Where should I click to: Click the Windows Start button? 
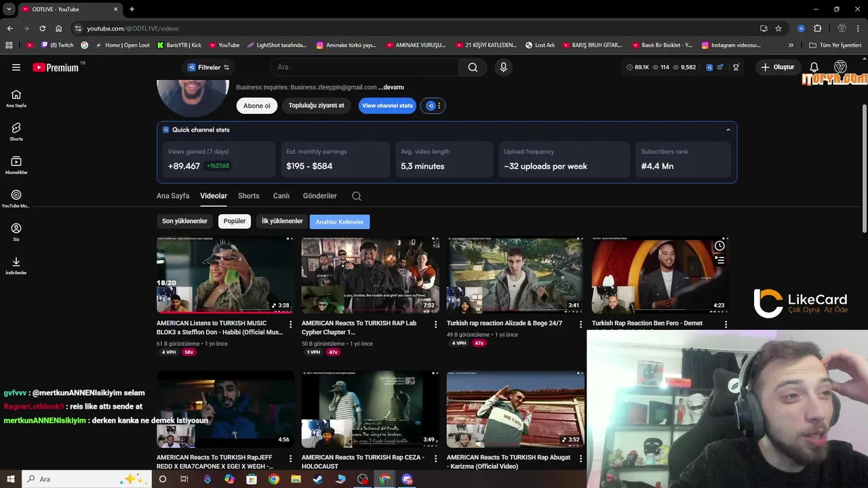pyautogui.click(x=10, y=479)
